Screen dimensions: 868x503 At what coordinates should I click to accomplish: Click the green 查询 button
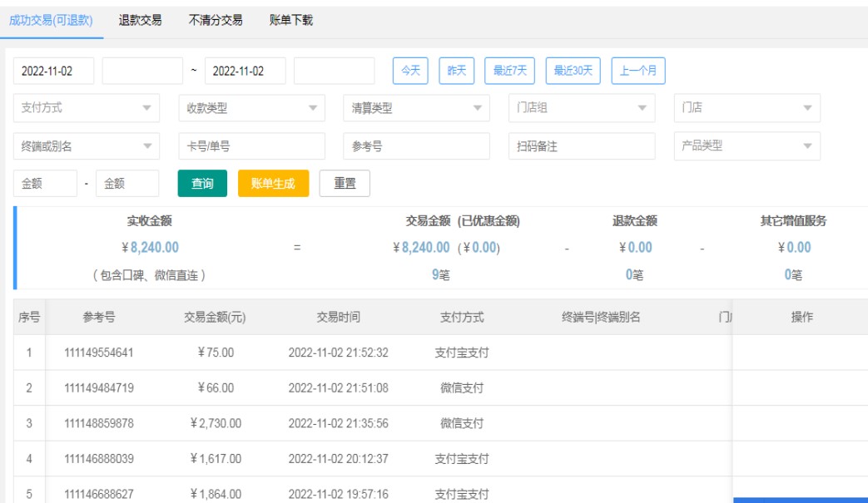point(202,184)
